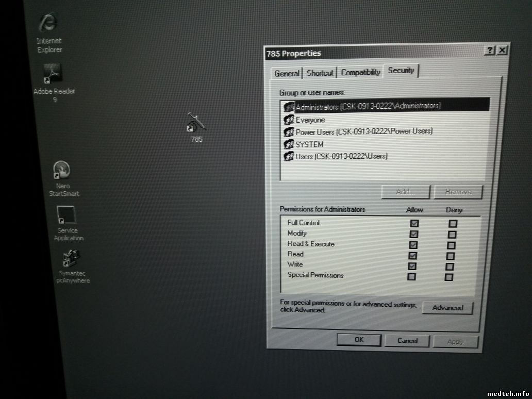The height and width of the screenshot is (399, 532).
Task: Select the 785 desktop shortcut icon
Action: (196, 123)
